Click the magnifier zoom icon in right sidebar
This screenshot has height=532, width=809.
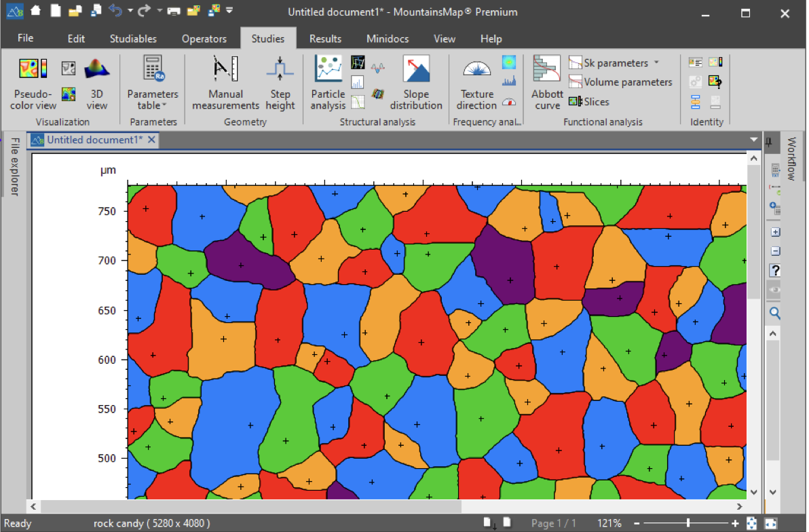tap(774, 313)
